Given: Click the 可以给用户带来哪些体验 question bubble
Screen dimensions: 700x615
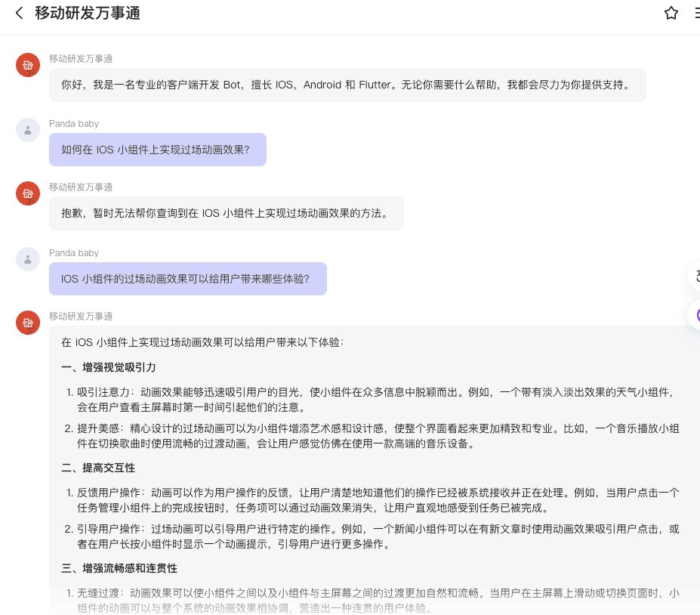Looking at the screenshot, I should pyautogui.click(x=187, y=279).
